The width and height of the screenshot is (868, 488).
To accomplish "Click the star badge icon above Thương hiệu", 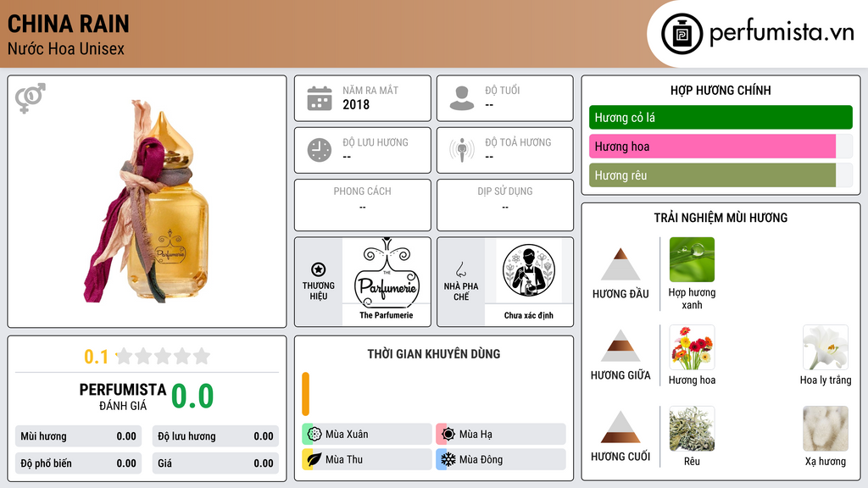I will point(319,269).
